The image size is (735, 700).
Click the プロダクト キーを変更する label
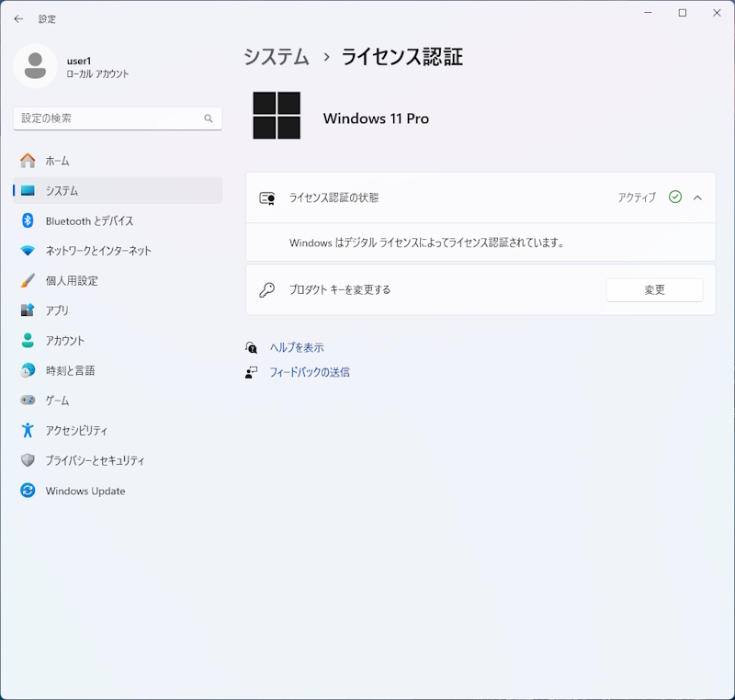tap(340, 289)
